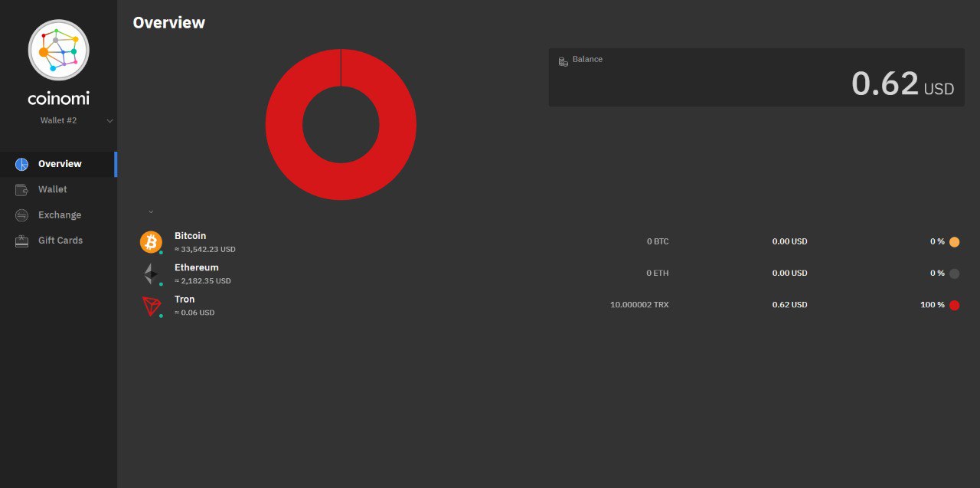Click the Bitcoin row 0 % share

click(938, 241)
